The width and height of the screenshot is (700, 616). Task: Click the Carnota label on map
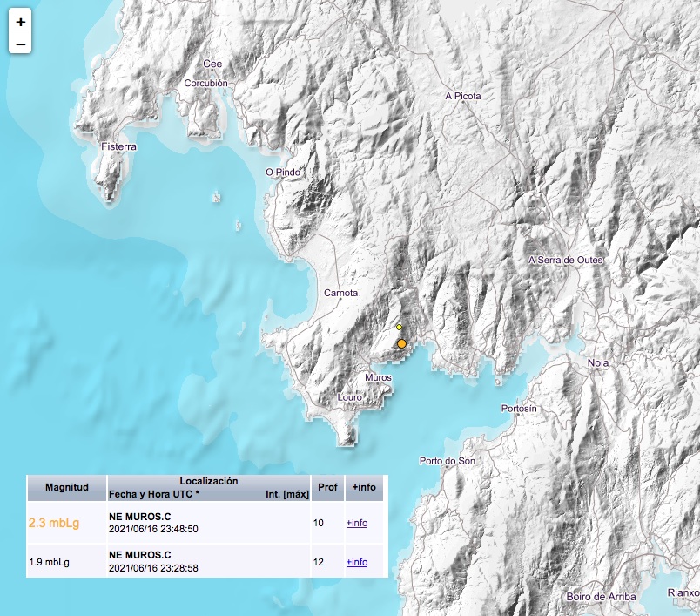click(340, 293)
